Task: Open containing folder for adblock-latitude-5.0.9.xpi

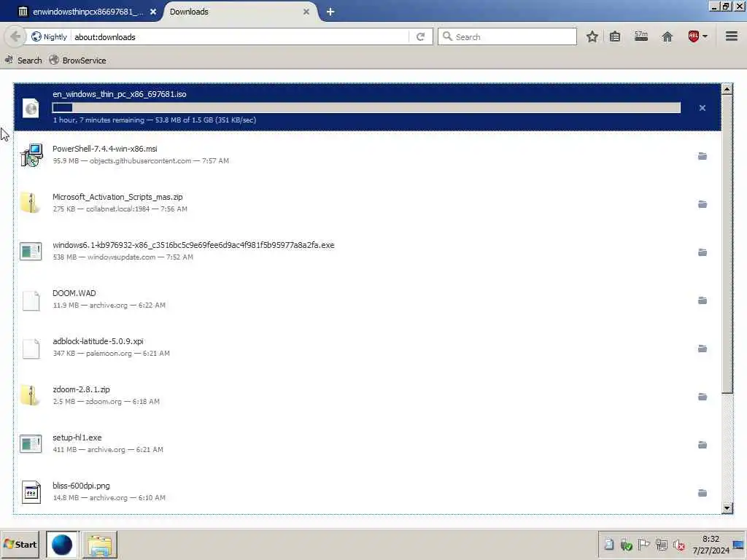Action: 703,349
